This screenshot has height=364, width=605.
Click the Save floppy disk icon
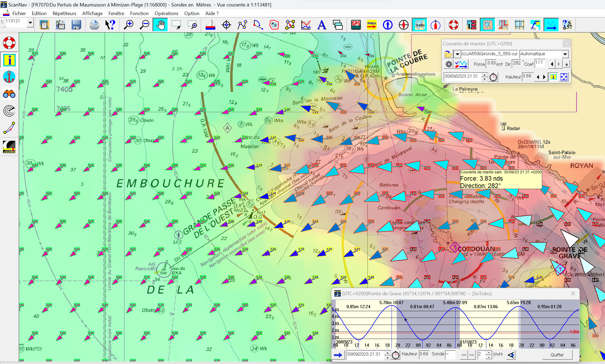[76, 25]
